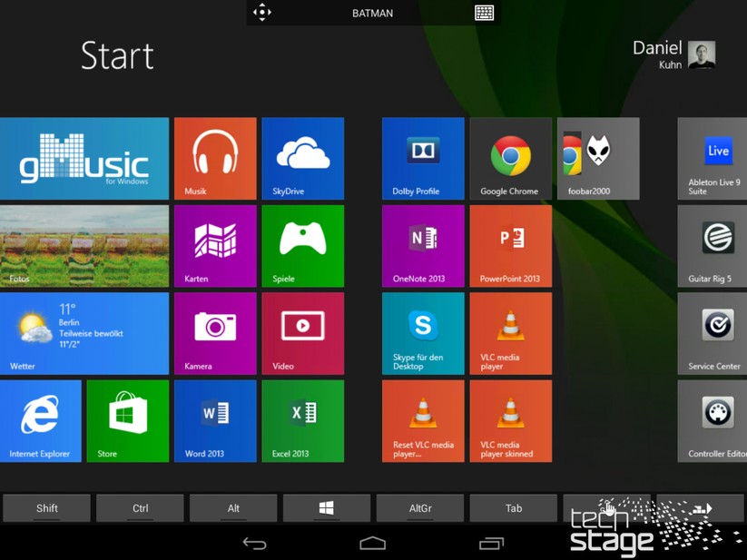Open Skype für den Desktop tile
Screen dimensions: 747x560
(423, 333)
